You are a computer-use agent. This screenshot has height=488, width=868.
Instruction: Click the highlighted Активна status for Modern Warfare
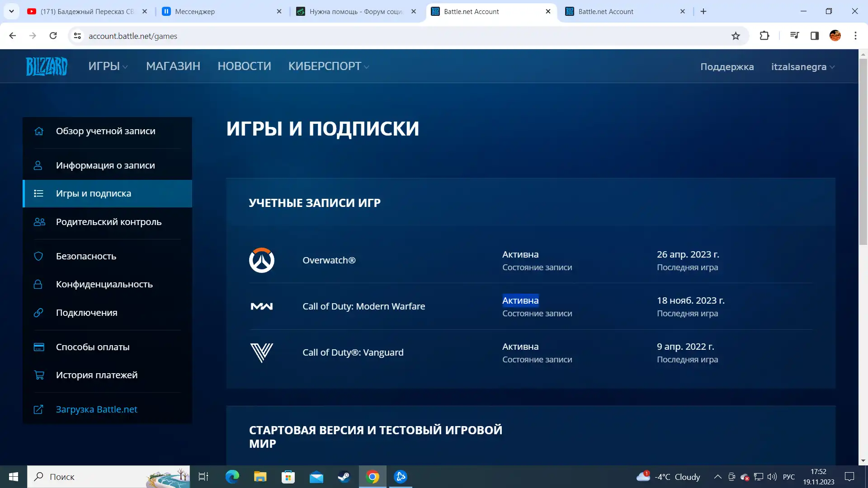click(520, 300)
